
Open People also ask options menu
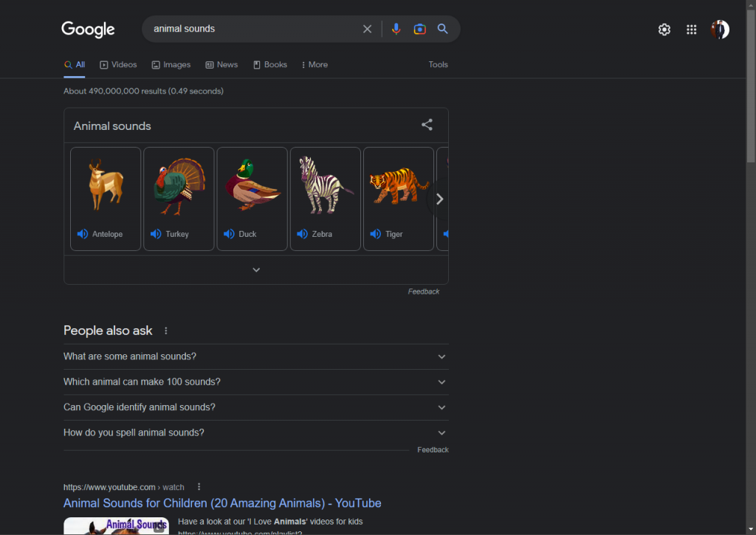point(166,331)
